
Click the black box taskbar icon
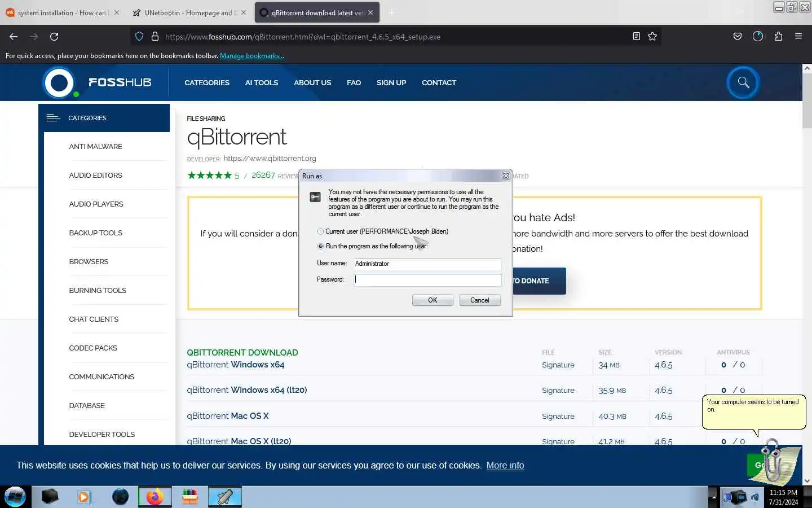[50, 497]
